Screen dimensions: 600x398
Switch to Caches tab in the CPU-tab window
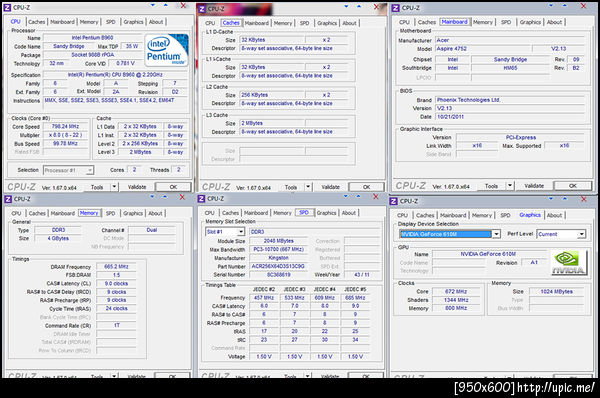[x=37, y=22]
